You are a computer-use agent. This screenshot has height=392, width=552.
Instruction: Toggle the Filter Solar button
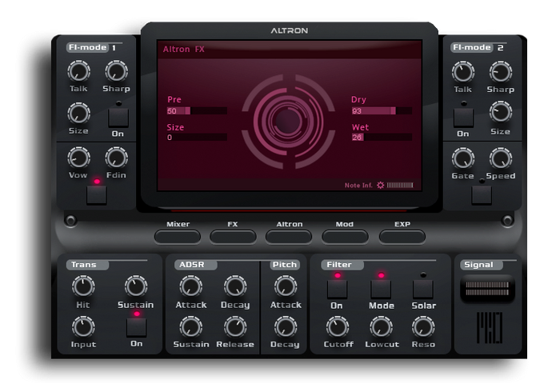pos(423,290)
